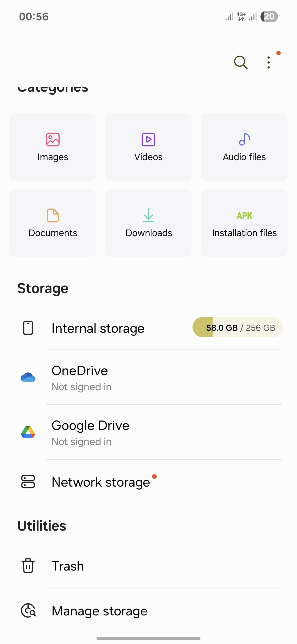The height and width of the screenshot is (644, 297).
Task: Open the Downloads category
Action: click(x=148, y=223)
